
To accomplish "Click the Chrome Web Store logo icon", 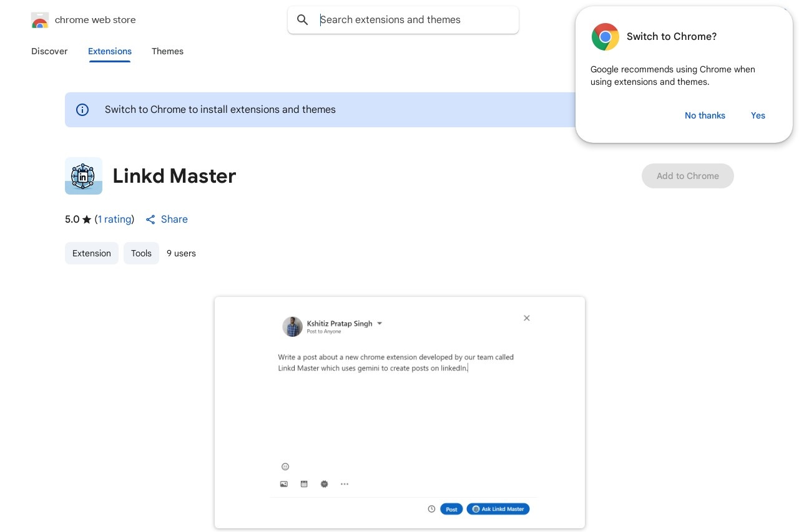I will coord(40,20).
